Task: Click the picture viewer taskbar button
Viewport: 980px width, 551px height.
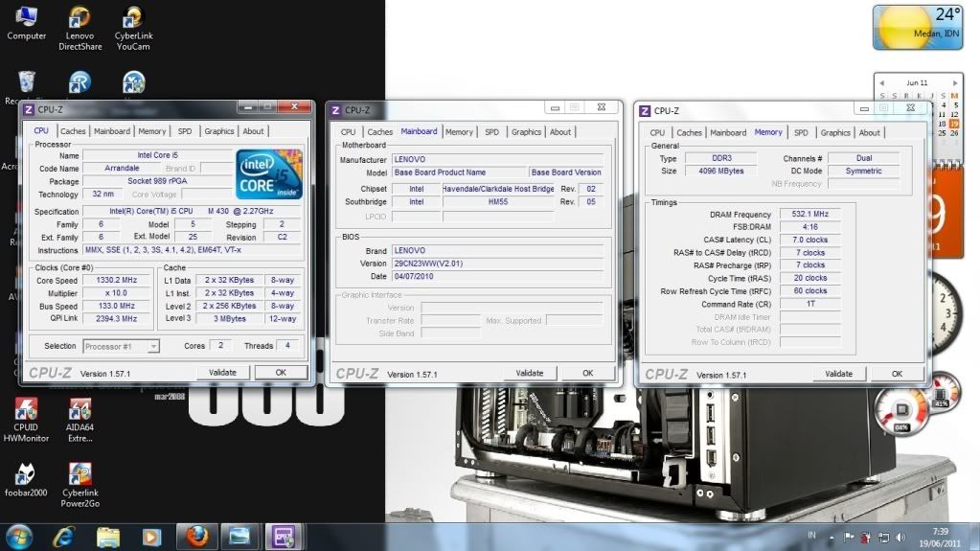Action: [x=239, y=537]
